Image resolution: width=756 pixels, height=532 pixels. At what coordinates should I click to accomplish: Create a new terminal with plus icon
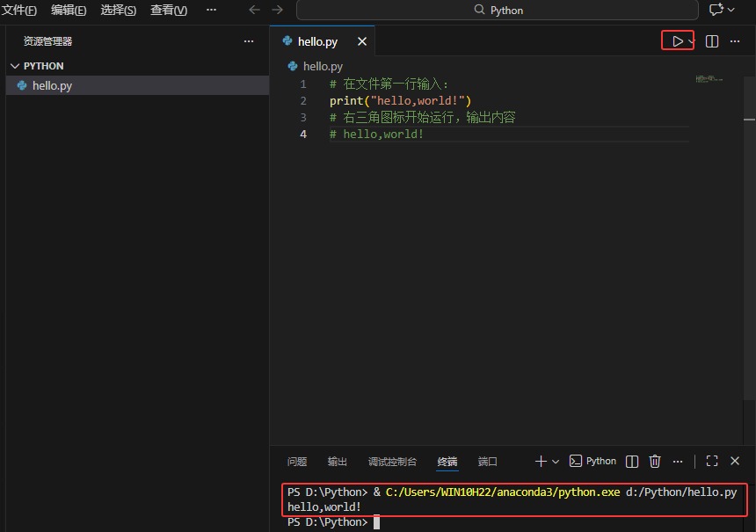(x=541, y=461)
